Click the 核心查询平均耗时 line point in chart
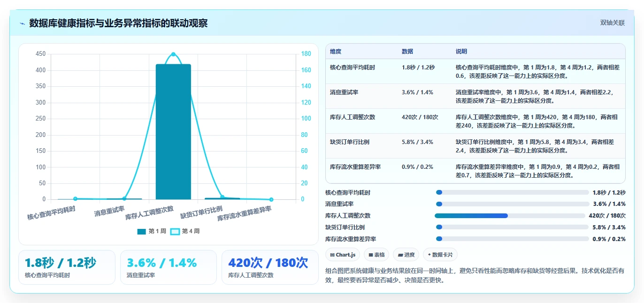This screenshot has height=303, width=644. click(x=75, y=199)
